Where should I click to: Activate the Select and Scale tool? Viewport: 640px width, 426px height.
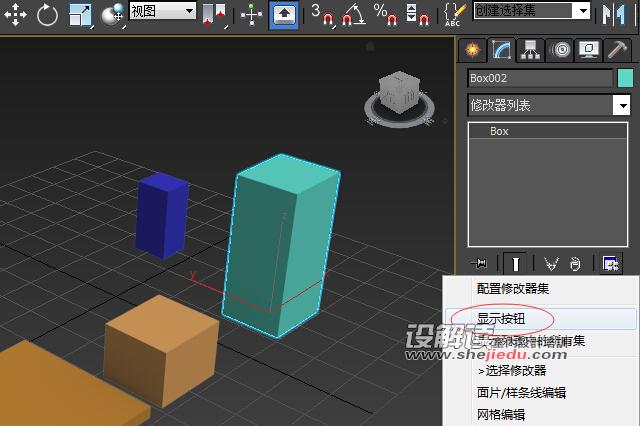coord(80,14)
